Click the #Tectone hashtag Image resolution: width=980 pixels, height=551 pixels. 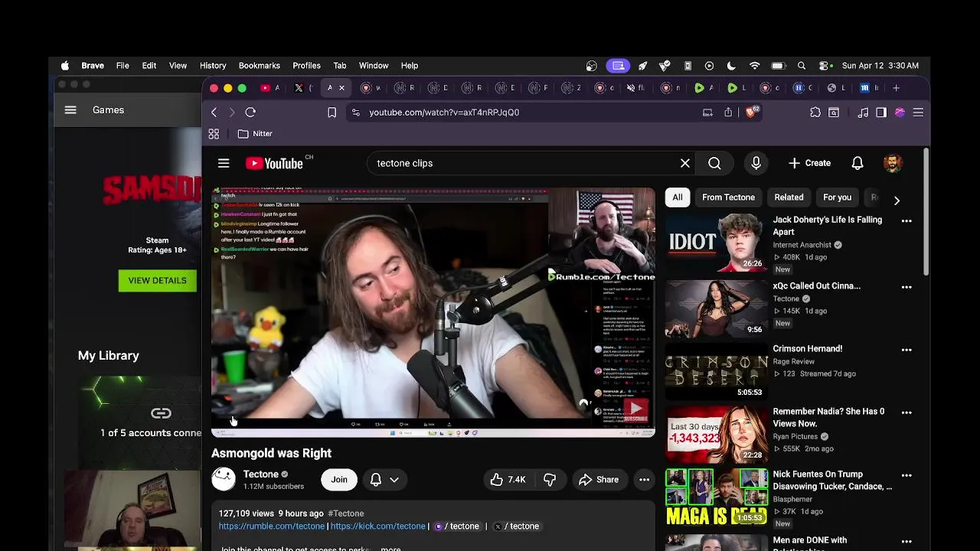pyautogui.click(x=346, y=514)
